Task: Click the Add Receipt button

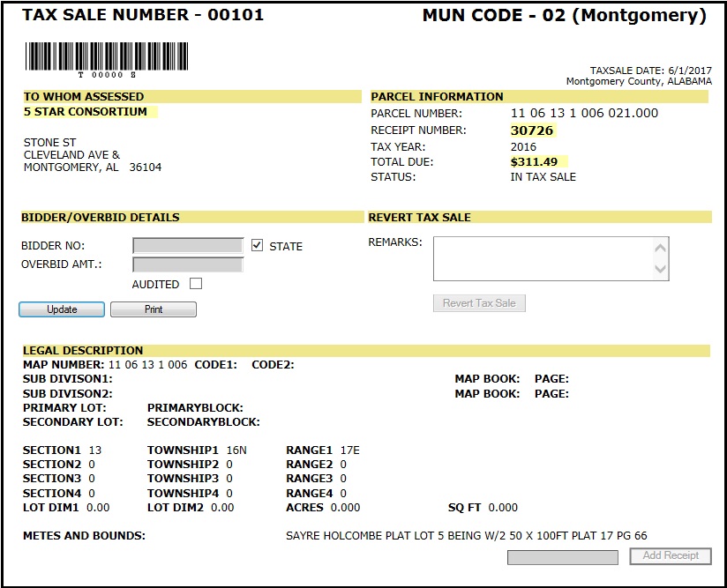Action: tap(671, 556)
